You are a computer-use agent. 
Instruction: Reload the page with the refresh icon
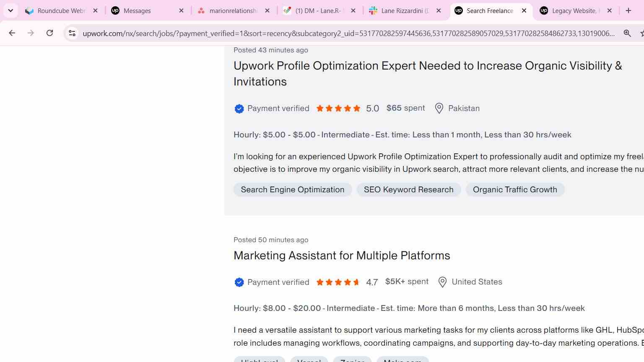[49, 33]
